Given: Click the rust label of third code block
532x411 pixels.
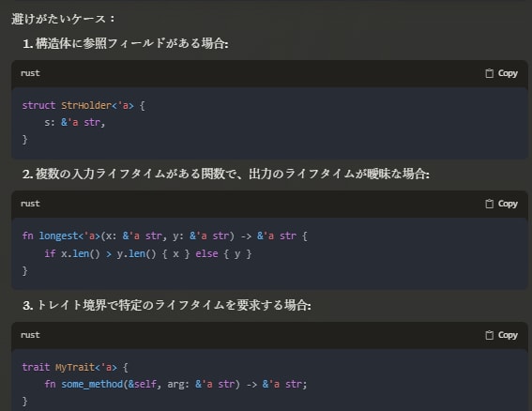Looking at the screenshot, I should [x=30, y=335].
